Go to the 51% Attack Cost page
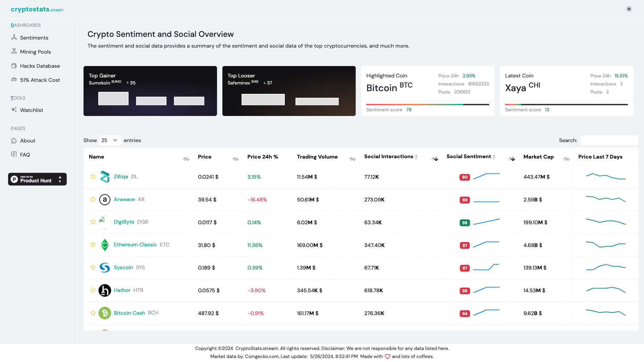The height and width of the screenshot is (362, 644). pyautogui.click(x=40, y=80)
